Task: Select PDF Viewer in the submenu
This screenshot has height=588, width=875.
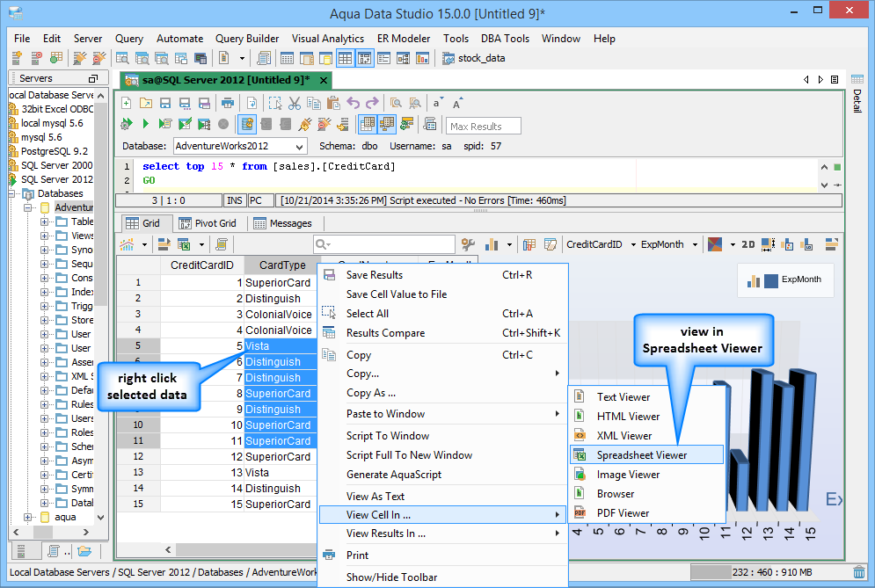Action: coord(646,513)
